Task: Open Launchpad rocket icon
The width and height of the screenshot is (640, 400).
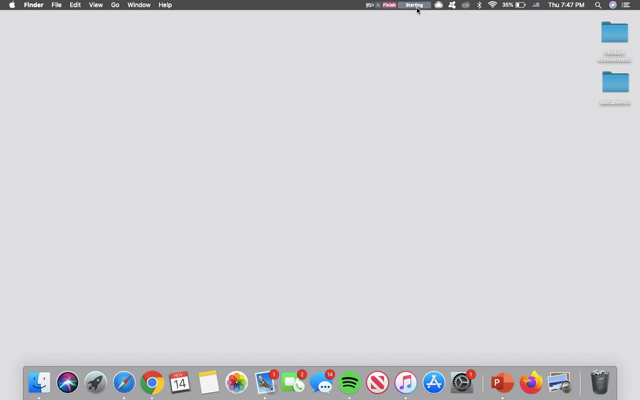Action: pos(95,382)
